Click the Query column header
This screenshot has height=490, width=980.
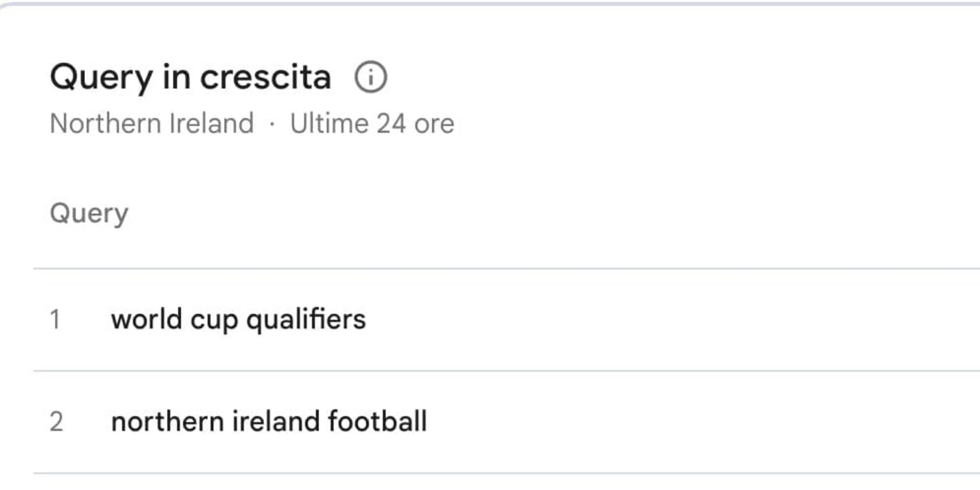89,214
